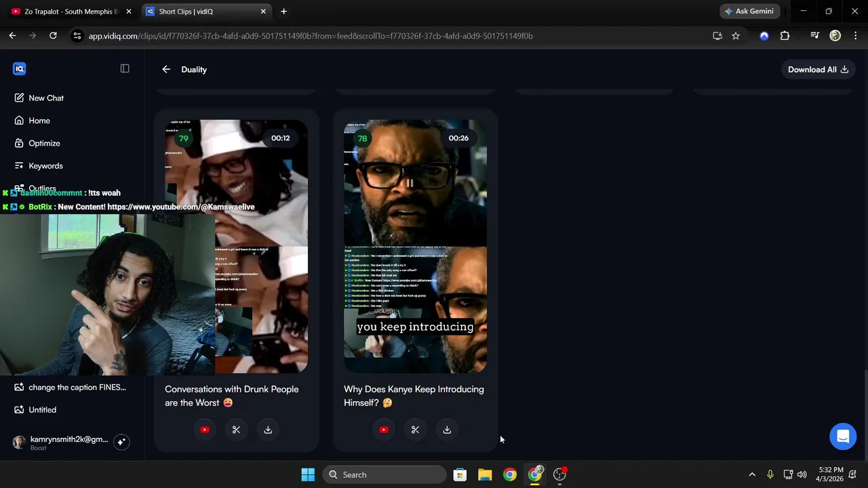Image resolution: width=868 pixels, height=488 pixels.
Task: Reload the page
Action: pyautogui.click(x=53, y=36)
